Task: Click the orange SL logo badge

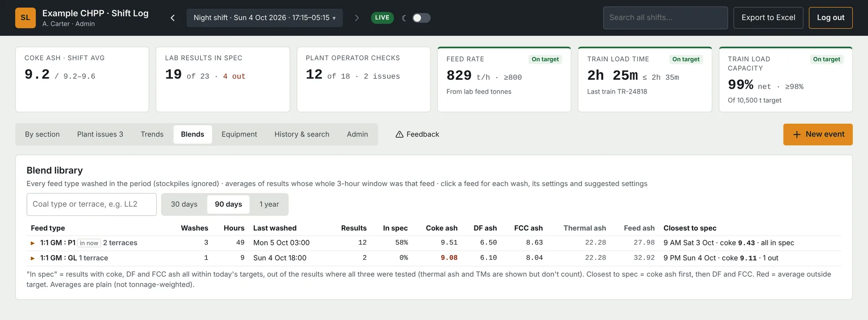Action: click(x=25, y=18)
